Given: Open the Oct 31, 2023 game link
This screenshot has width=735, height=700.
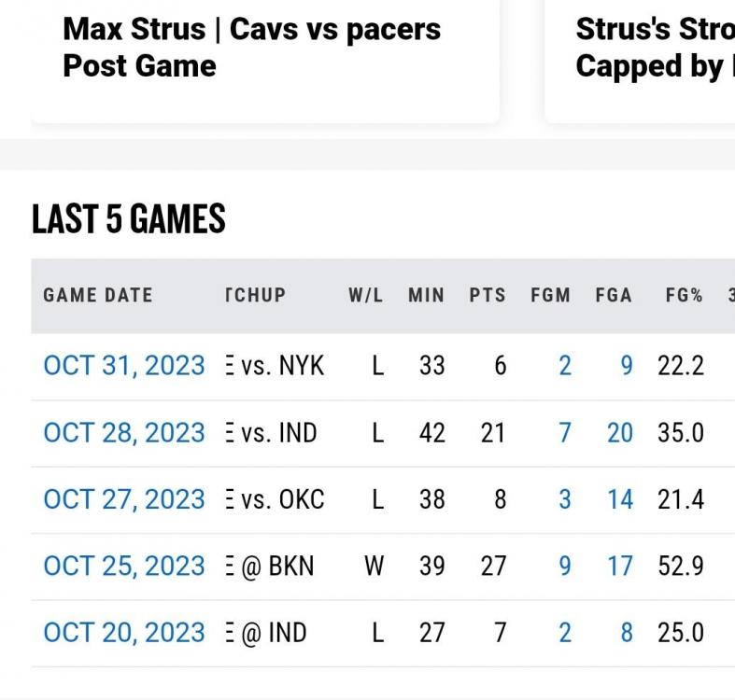Looking at the screenshot, I should pos(123,366).
